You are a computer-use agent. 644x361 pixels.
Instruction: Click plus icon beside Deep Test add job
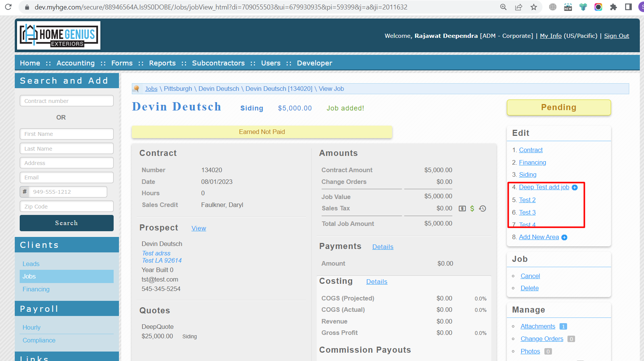(x=575, y=187)
